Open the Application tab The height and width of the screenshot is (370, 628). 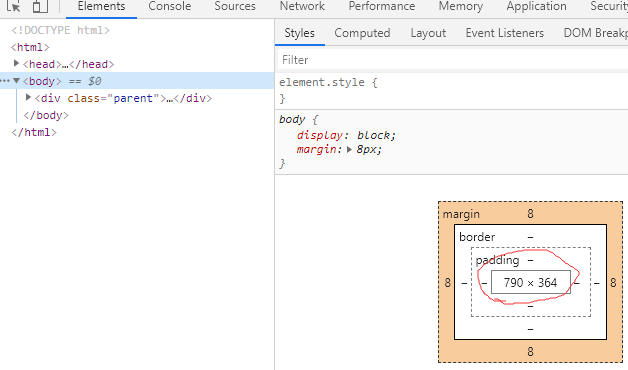pos(536,6)
